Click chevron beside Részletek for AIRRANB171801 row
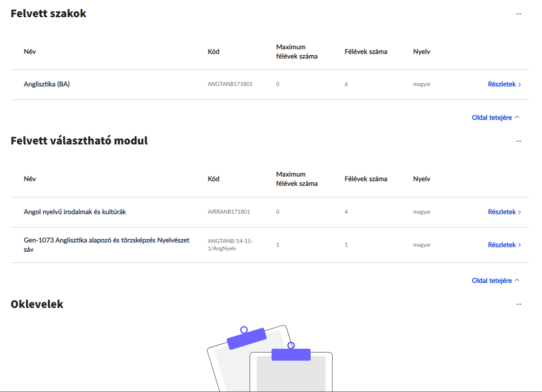The image size is (542, 392). pos(520,212)
